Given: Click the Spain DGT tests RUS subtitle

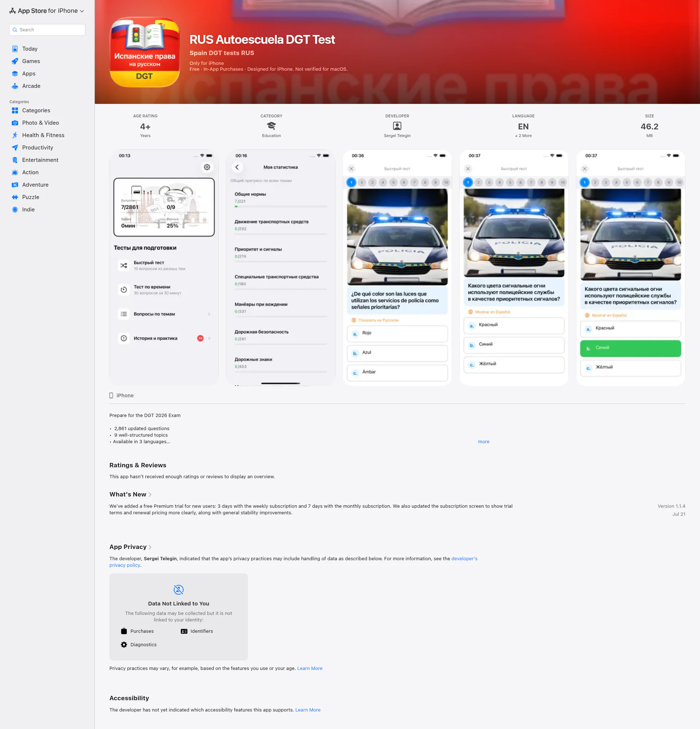Looking at the screenshot, I should click(x=222, y=53).
